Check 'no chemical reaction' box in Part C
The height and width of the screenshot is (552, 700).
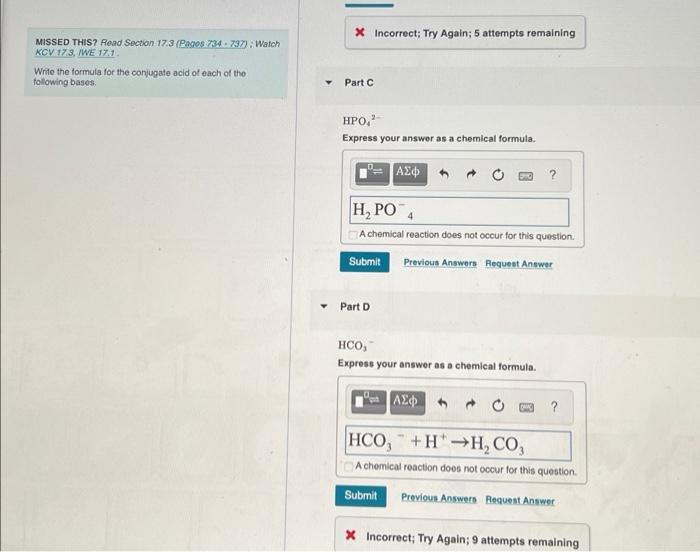[353, 234]
